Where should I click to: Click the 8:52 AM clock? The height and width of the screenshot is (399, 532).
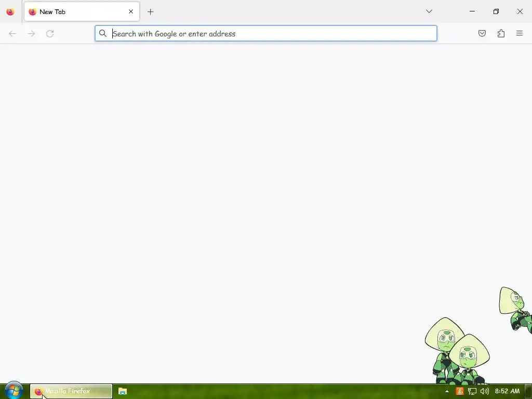tap(507, 391)
